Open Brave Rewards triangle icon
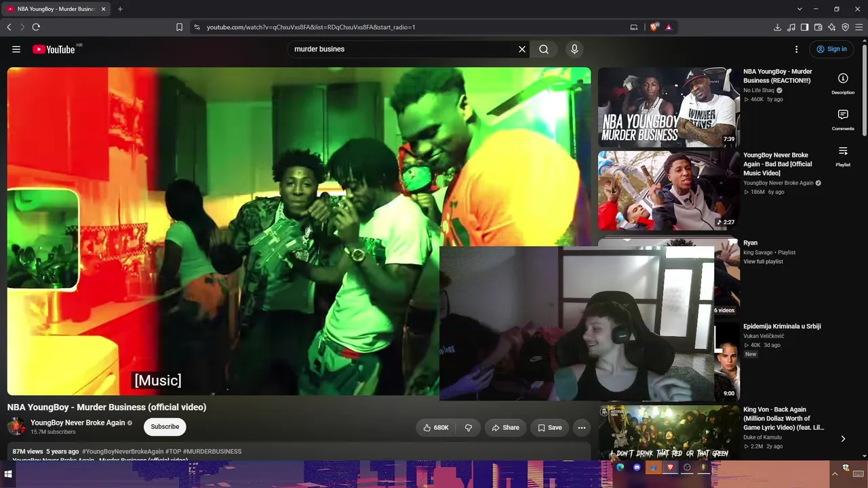Screen dimensions: 868x488 669,27
